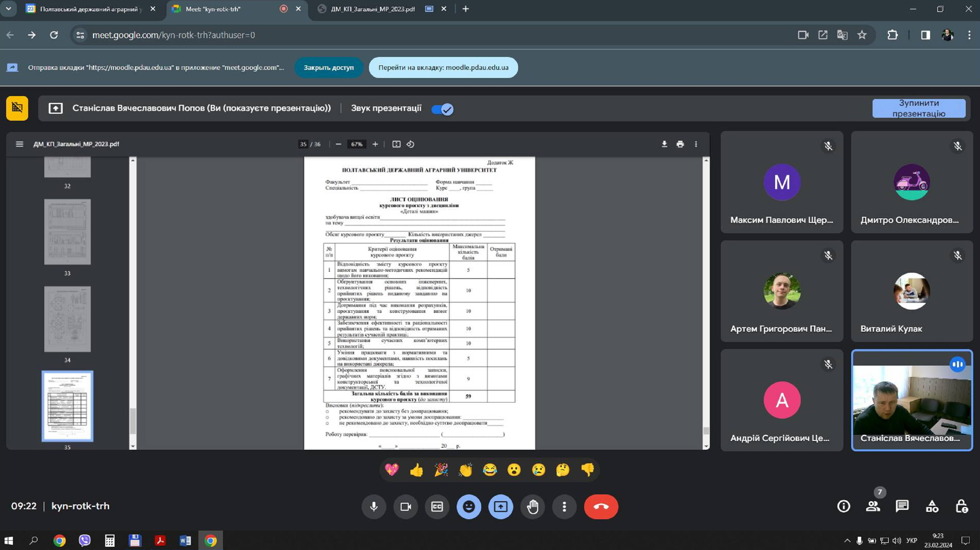Click the PDF document vertical scrollbar thumb

coord(706,431)
